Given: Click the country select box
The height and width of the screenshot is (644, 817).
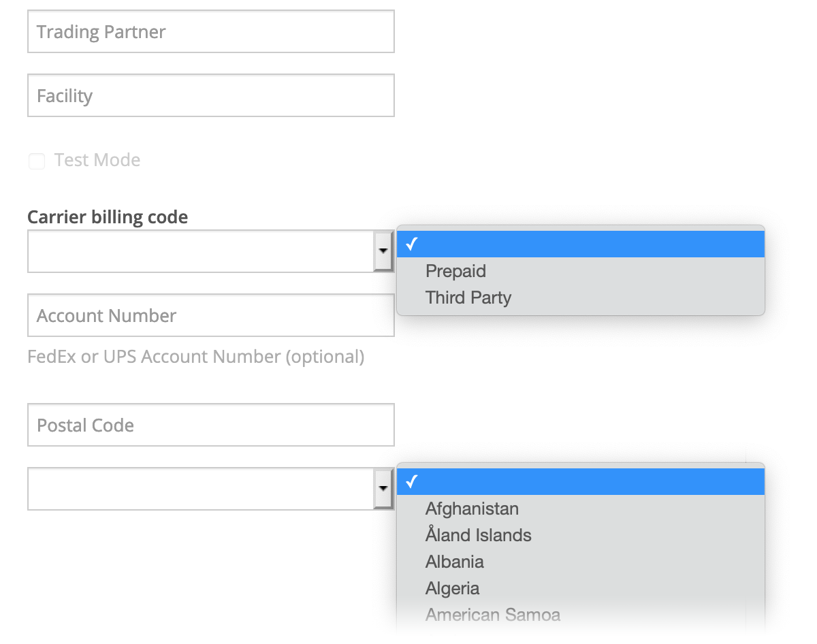Looking at the screenshot, I should point(201,489).
